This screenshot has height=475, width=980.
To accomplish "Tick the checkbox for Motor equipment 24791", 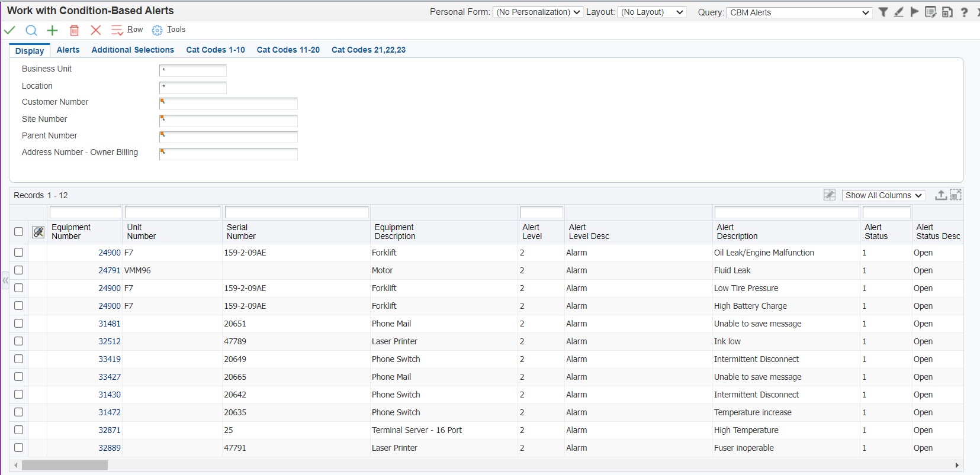I will click(19, 270).
